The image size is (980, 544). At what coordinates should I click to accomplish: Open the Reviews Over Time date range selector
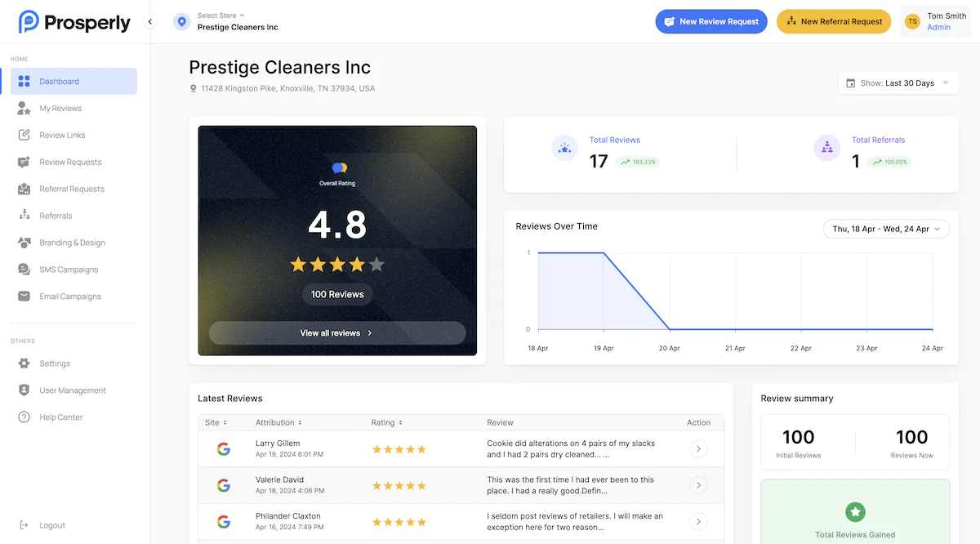[886, 229]
